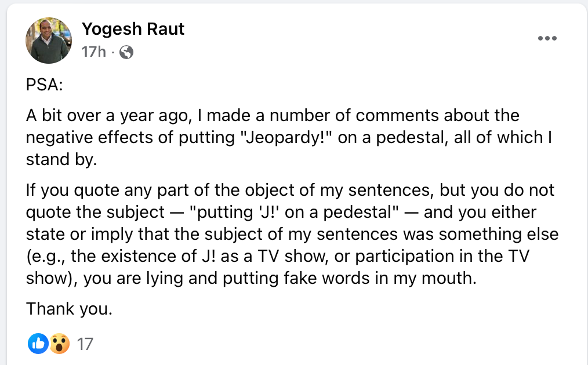588x365 pixels.
Task: Click the globe Public audience icon
Action: coord(126,52)
